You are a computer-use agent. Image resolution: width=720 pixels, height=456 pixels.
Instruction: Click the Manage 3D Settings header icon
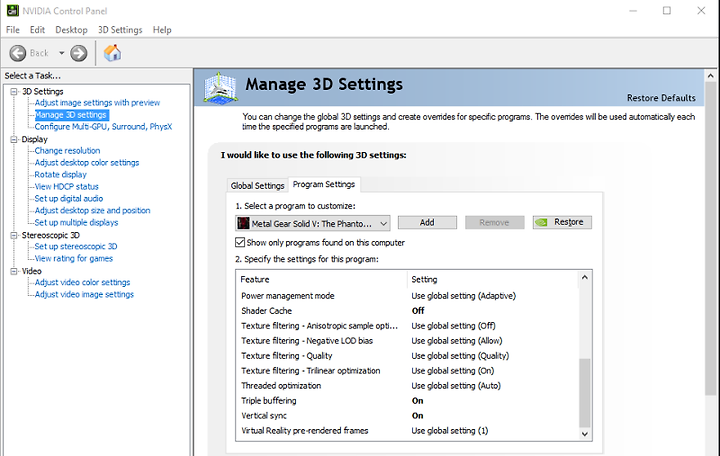coord(221,88)
